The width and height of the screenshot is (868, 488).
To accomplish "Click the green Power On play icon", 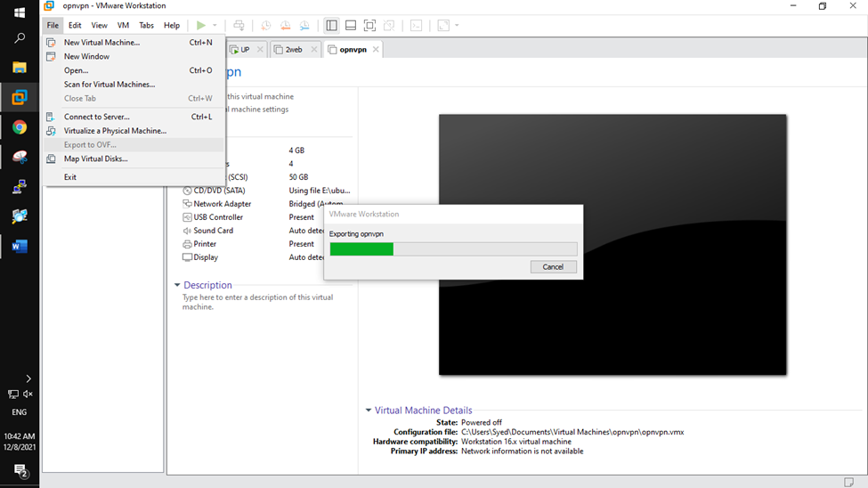I will [201, 26].
